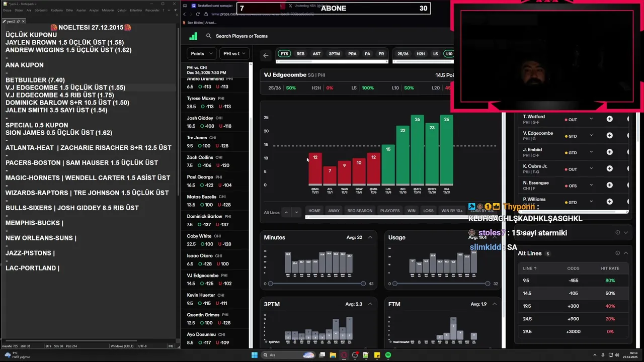Select Josh Giddey in the player list
Image resolution: width=644 pixels, height=362 pixels.
(215, 122)
